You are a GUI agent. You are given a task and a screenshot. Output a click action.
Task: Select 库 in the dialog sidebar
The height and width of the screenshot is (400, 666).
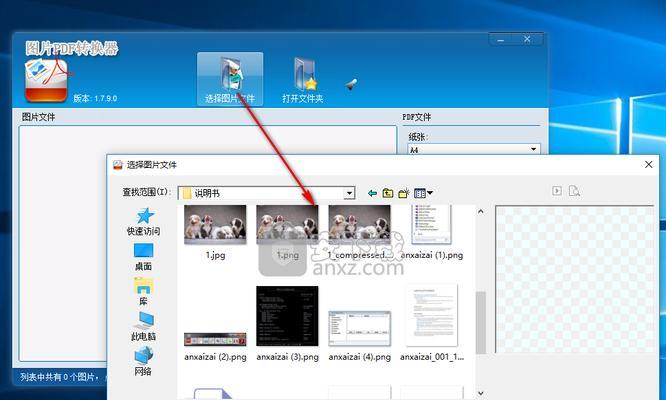pos(143,292)
